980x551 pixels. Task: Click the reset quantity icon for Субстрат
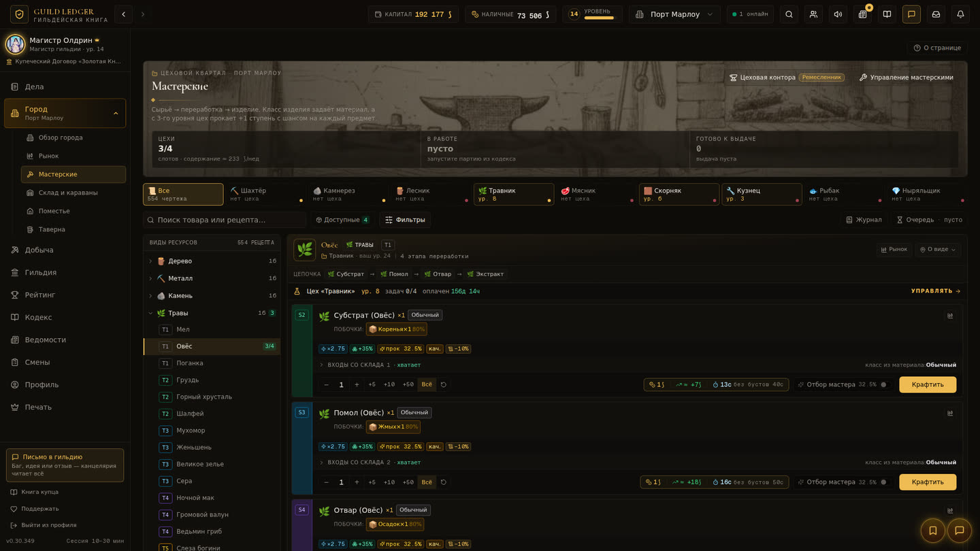coord(444,384)
